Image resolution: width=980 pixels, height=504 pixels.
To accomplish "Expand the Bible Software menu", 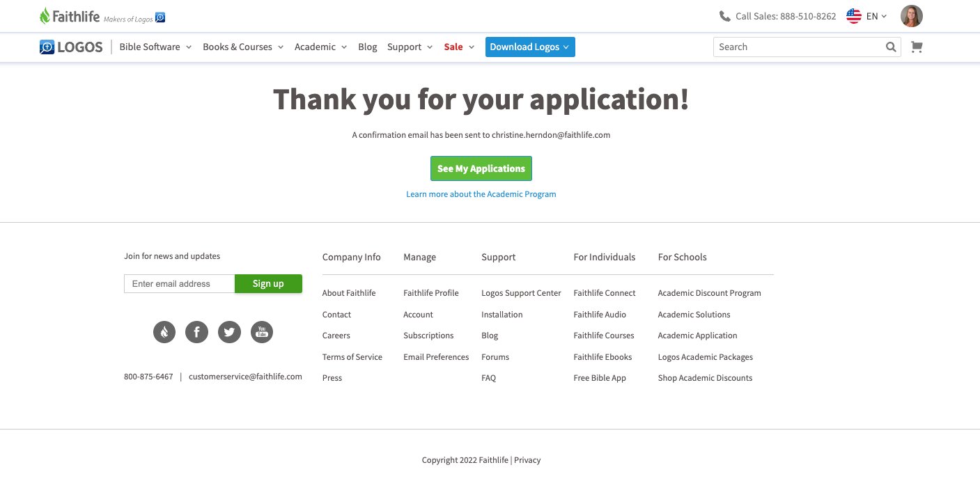I will click(x=155, y=47).
